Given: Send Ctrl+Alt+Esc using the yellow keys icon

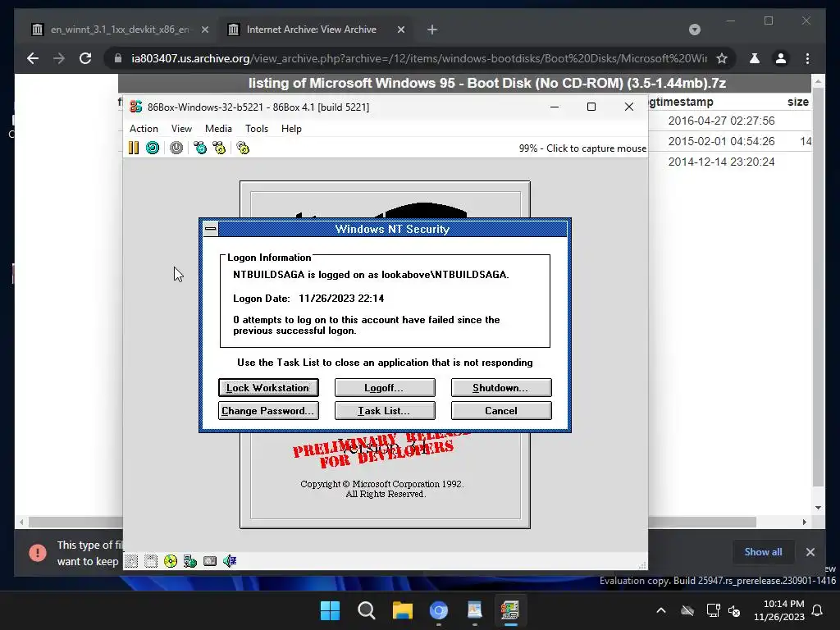Looking at the screenshot, I should pos(219,148).
